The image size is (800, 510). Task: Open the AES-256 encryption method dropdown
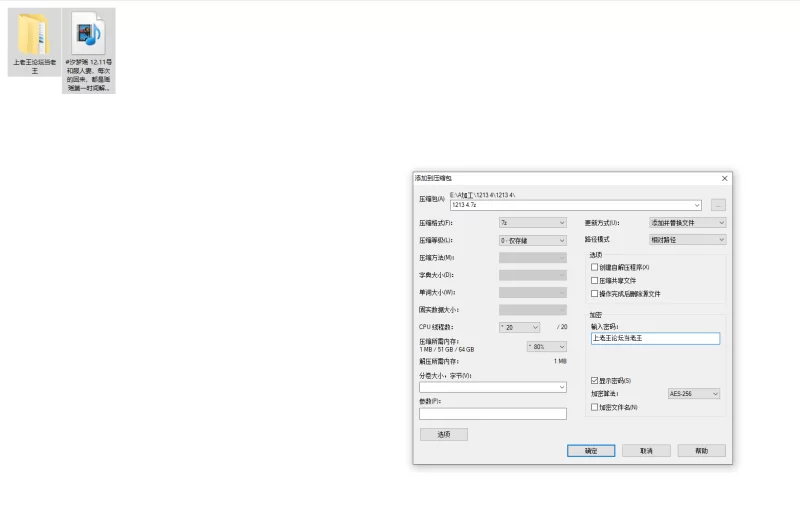693,394
